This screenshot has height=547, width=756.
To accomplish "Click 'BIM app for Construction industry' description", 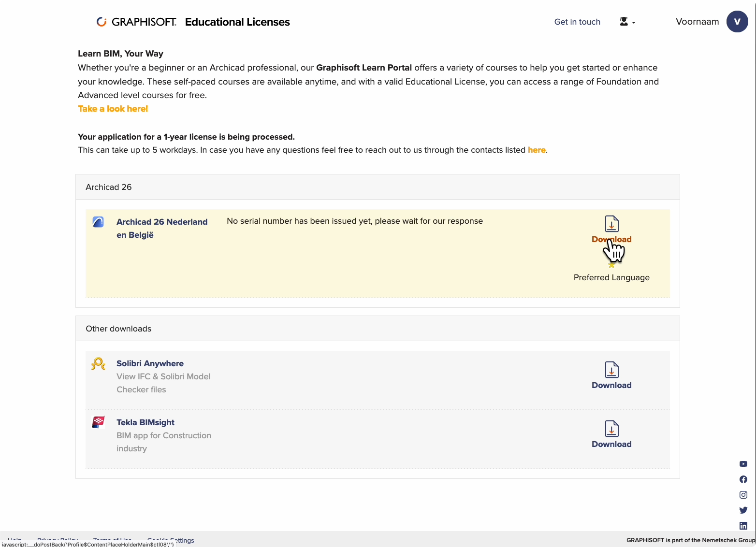I will click(164, 442).
